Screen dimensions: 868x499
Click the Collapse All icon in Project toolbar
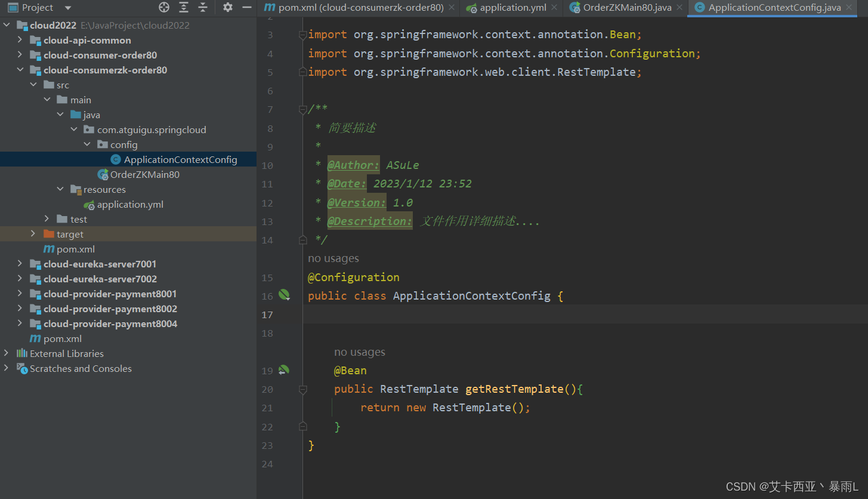(x=203, y=7)
